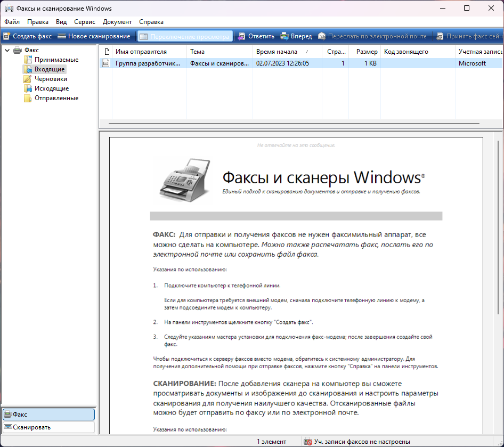The image size is (504, 447).
Task: Sort by Учетная запись column header
Action: tap(479, 52)
